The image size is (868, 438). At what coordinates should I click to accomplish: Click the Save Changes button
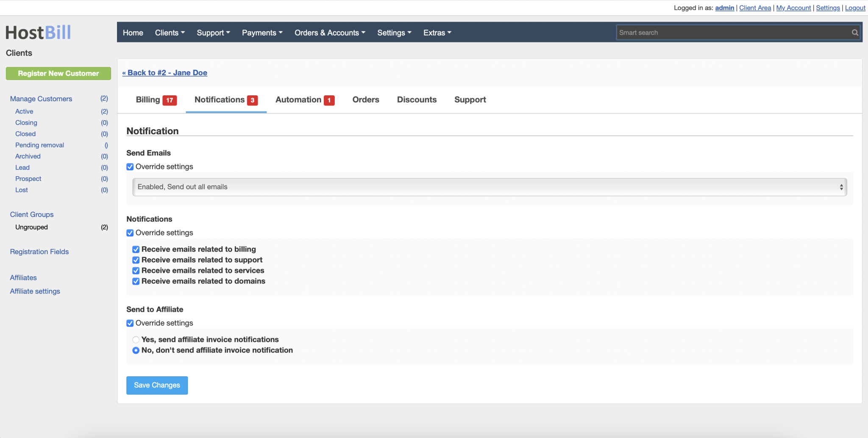(x=157, y=385)
